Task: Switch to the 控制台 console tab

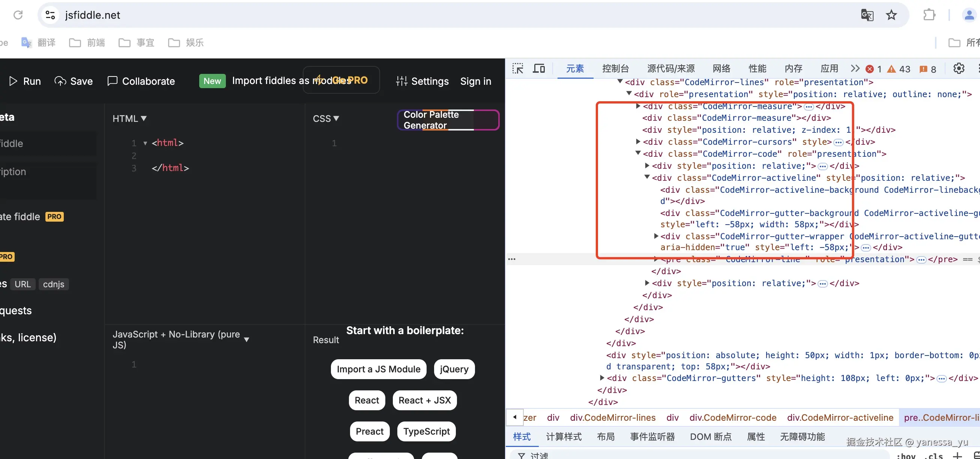Action: (x=615, y=69)
